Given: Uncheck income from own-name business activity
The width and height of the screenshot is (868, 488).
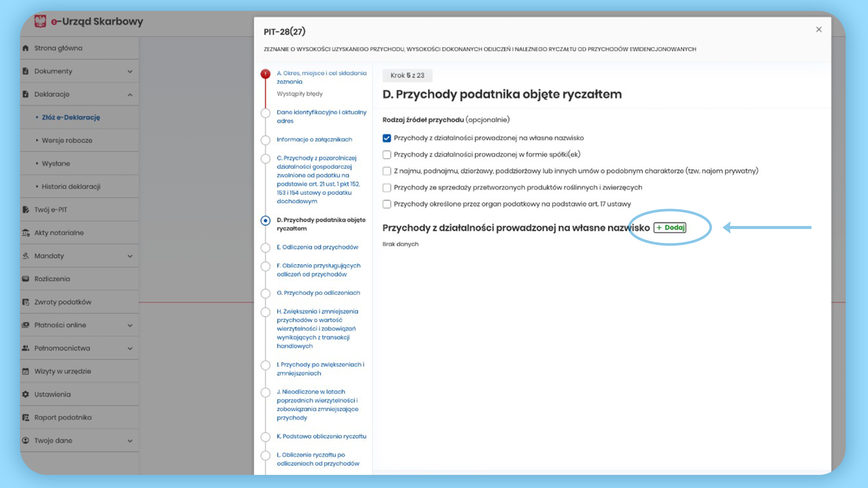Looking at the screenshot, I should (387, 138).
